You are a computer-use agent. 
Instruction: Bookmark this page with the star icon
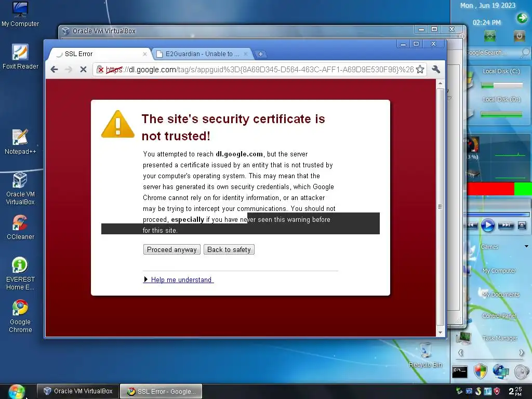pos(420,70)
